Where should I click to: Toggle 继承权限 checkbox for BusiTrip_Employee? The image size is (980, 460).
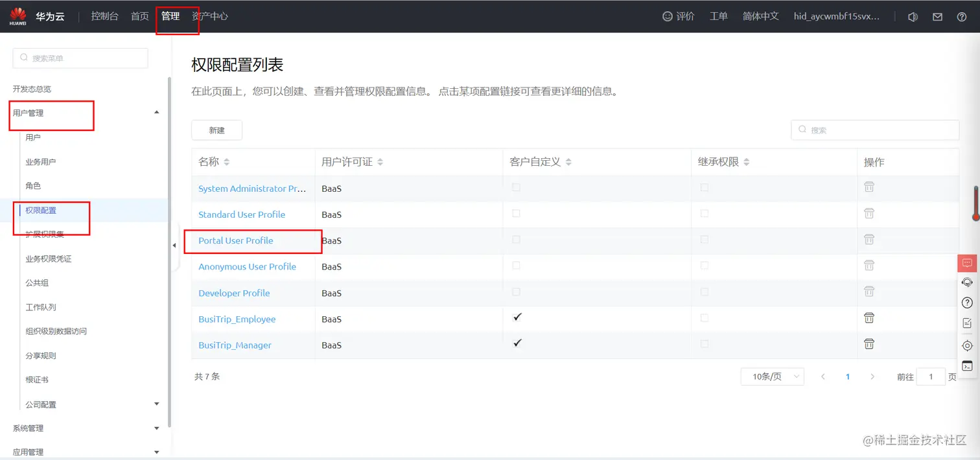pos(705,318)
